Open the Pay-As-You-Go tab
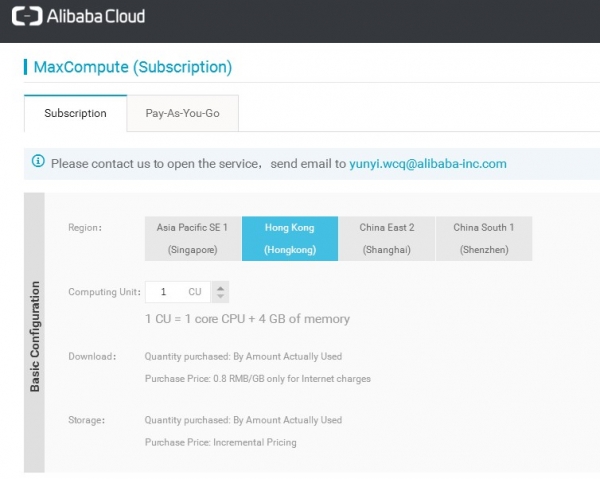Viewport: 600px width, 479px height. pos(183,113)
